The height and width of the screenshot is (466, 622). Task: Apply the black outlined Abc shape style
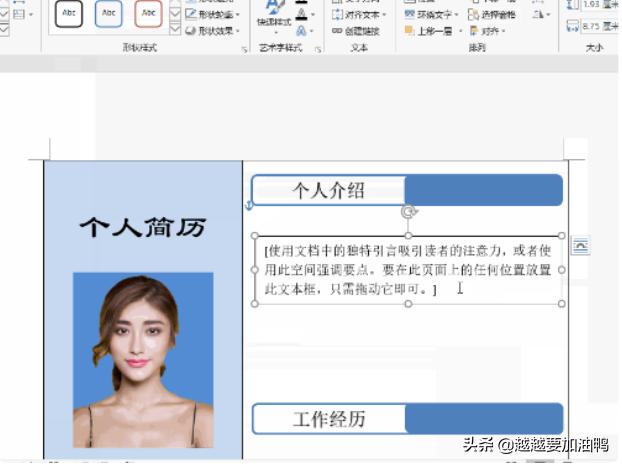point(69,13)
